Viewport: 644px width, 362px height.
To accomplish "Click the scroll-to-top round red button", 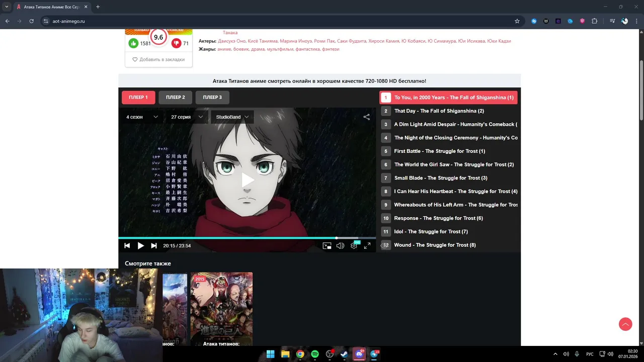I will 625,324.
